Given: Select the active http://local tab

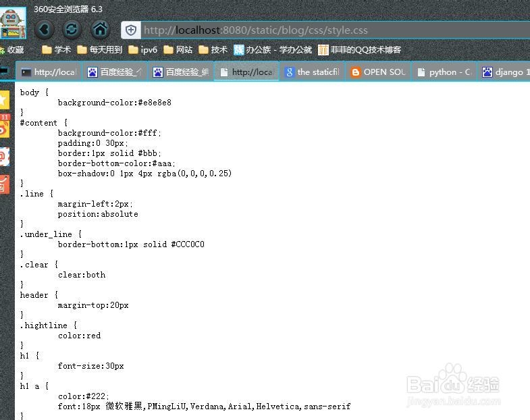Looking at the screenshot, I should pos(246,72).
